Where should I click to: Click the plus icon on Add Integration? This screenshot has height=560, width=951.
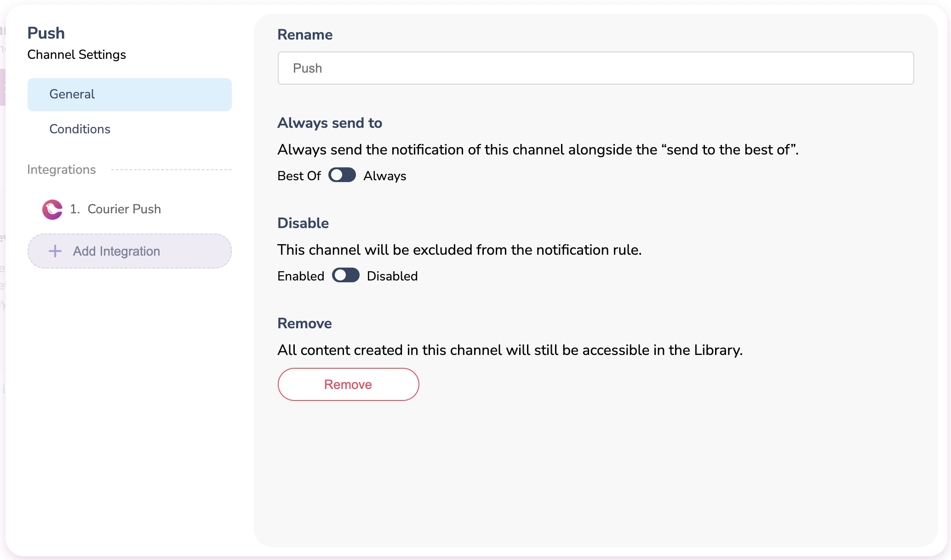point(55,251)
